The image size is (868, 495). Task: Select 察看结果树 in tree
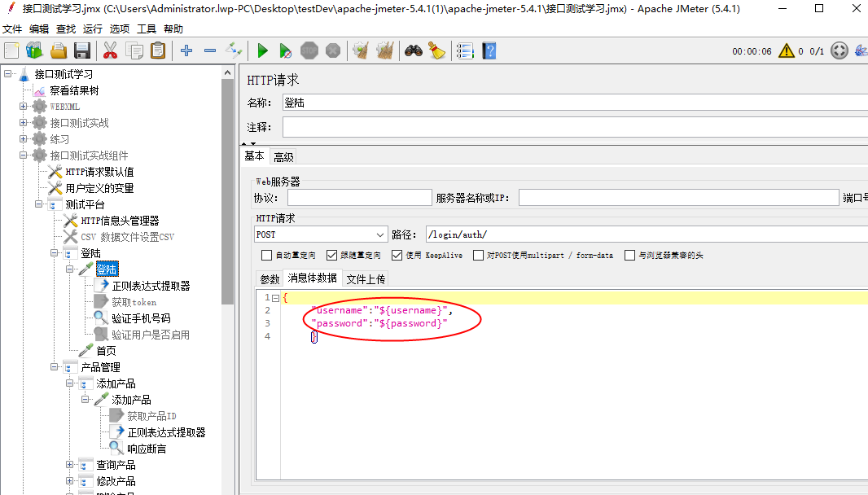pyautogui.click(x=74, y=90)
